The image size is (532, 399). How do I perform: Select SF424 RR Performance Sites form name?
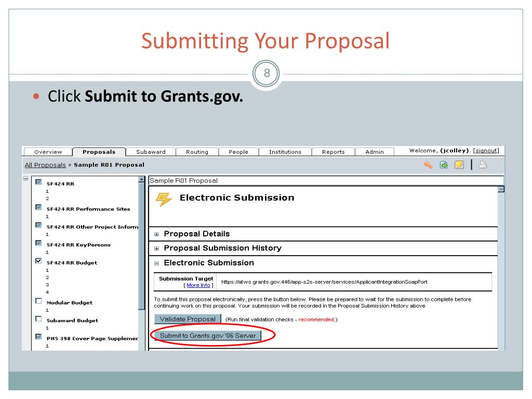coord(88,209)
